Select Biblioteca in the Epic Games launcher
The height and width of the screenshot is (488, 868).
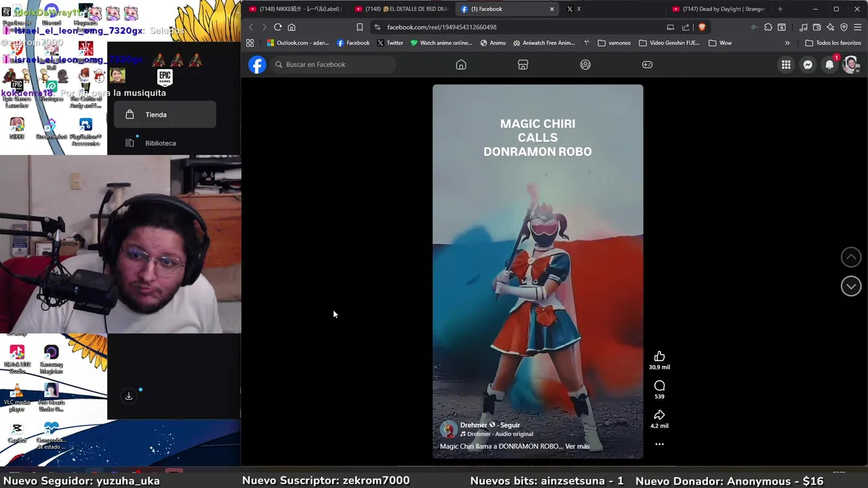click(x=165, y=143)
